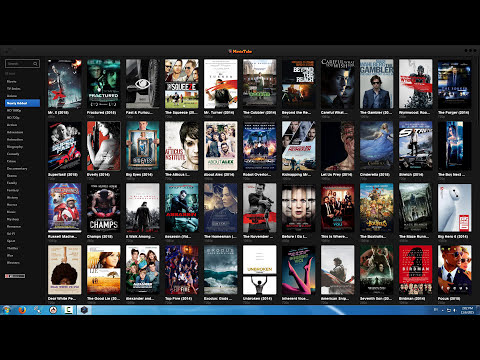480x360 pixels.
Task: Open the Fractured movie poster
Action: point(104,84)
